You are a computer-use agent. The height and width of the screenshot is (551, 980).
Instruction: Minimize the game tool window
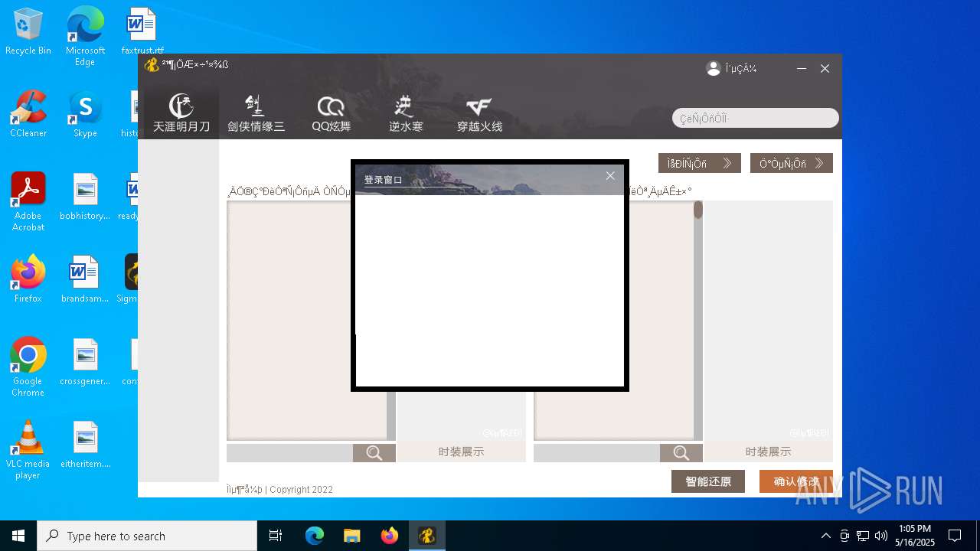[x=802, y=68]
